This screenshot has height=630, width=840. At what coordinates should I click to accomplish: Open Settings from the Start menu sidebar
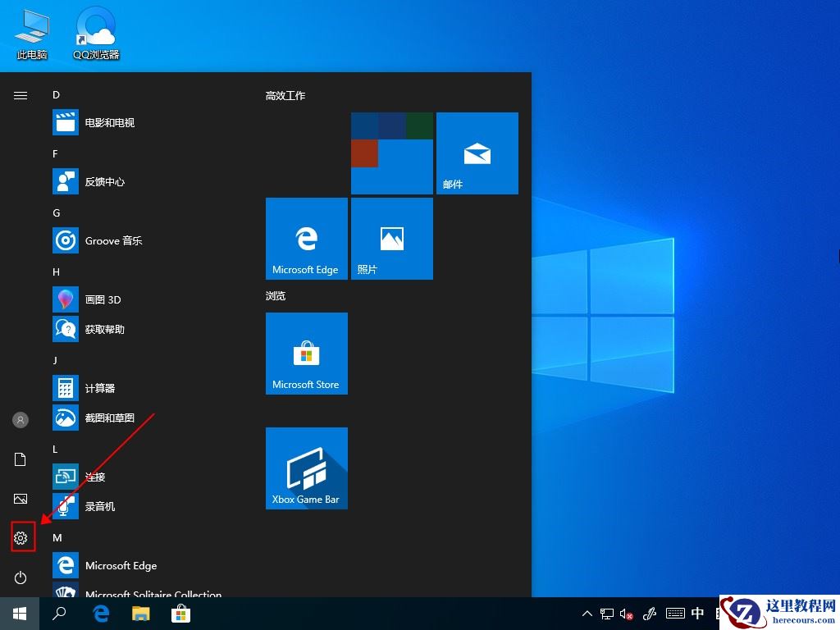[x=21, y=537]
